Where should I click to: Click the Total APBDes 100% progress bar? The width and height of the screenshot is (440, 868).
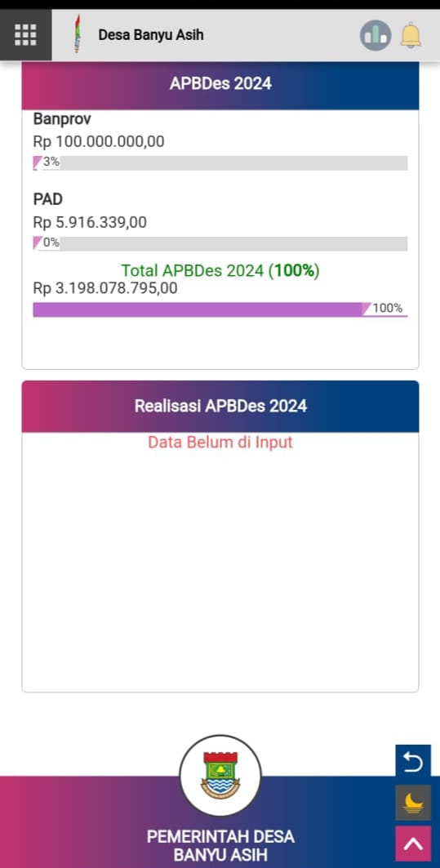[220, 309]
